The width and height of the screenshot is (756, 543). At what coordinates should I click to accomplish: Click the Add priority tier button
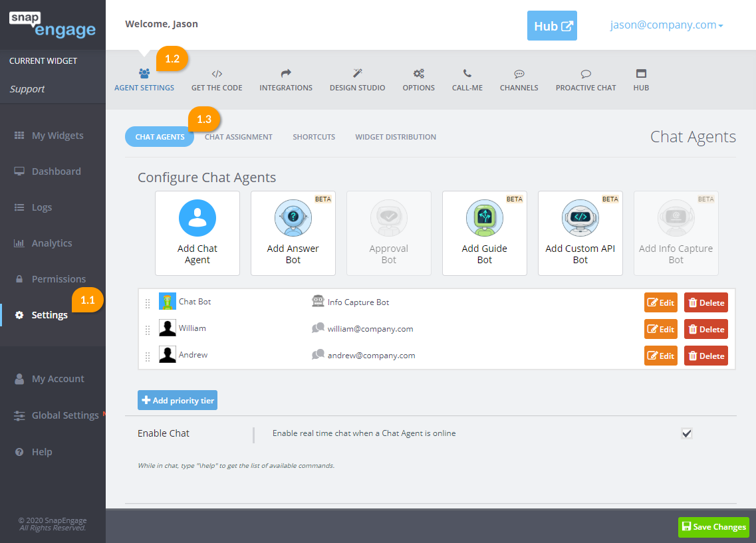(178, 401)
